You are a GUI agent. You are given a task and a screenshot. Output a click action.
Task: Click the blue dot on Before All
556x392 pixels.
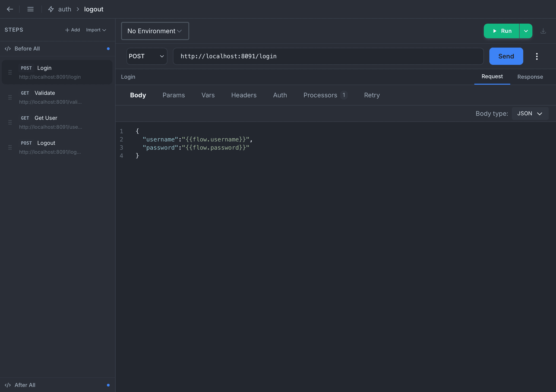pyautogui.click(x=108, y=49)
